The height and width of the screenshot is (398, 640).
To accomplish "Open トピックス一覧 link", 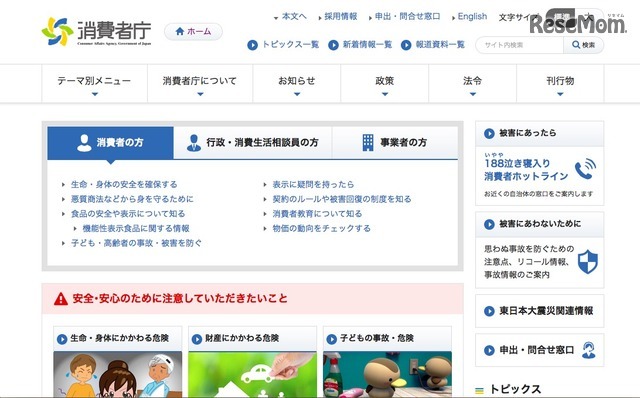I will [290, 45].
